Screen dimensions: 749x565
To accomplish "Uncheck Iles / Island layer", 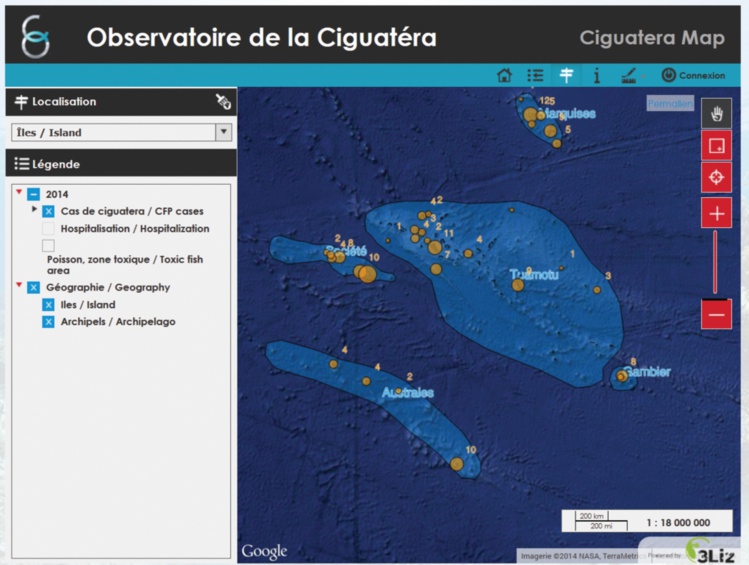I will click(48, 305).
